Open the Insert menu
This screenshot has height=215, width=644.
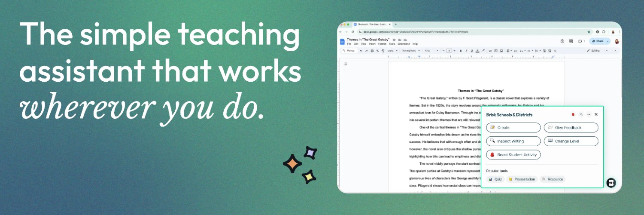click(372, 44)
